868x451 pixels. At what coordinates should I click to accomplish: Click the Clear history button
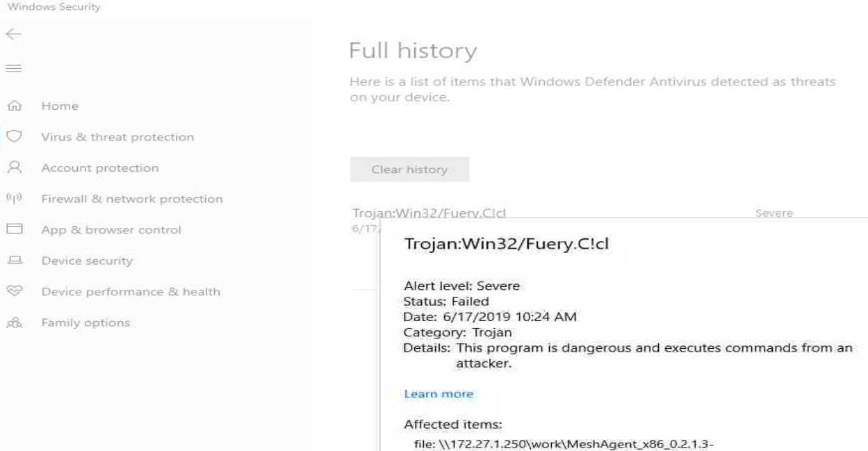tap(410, 170)
